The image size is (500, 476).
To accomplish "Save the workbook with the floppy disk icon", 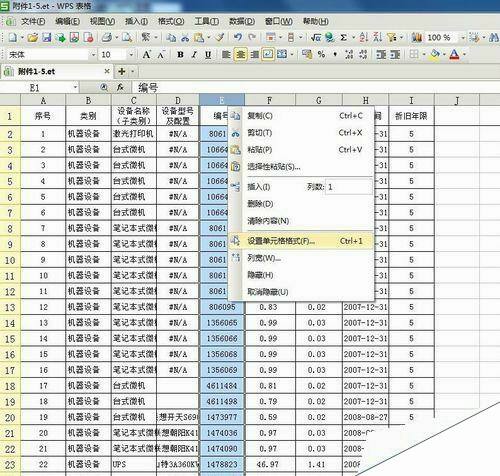I will pos(46,38).
